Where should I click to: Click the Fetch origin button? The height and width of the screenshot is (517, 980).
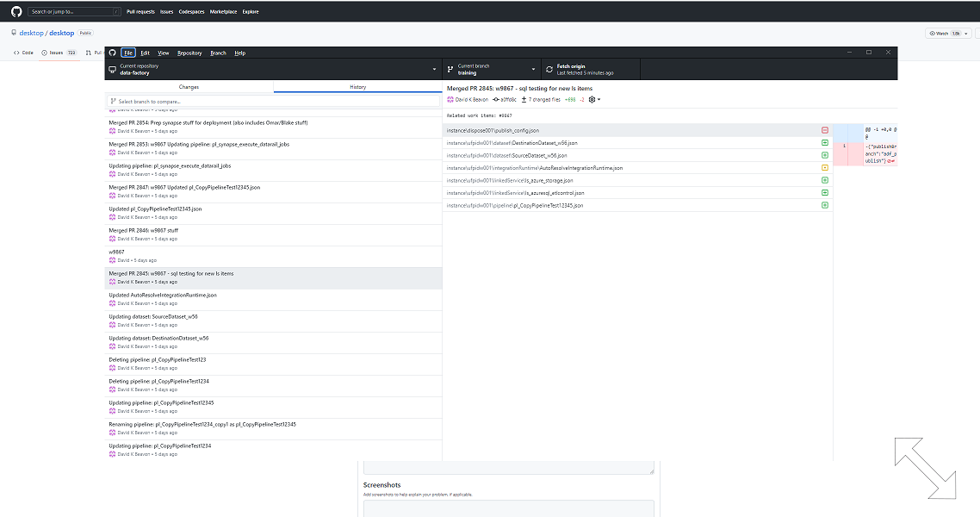pyautogui.click(x=591, y=70)
